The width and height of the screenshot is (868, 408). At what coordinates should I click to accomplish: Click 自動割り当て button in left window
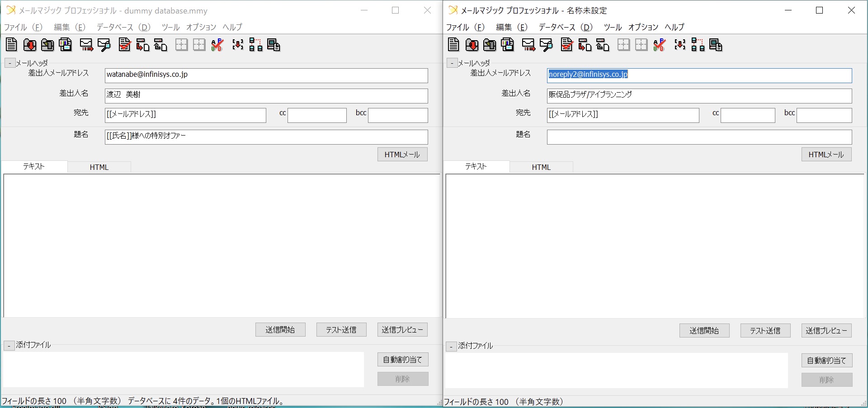click(x=402, y=360)
